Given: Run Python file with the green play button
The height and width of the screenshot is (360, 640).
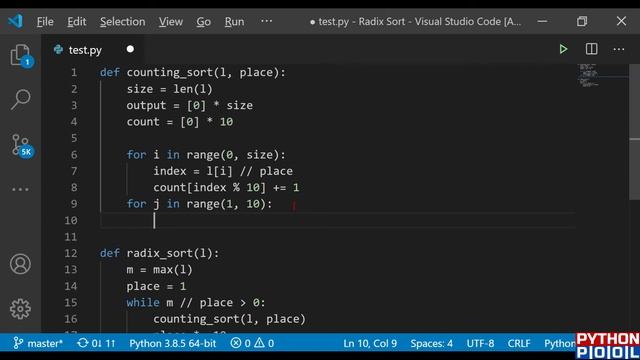Looking at the screenshot, I should (563, 49).
